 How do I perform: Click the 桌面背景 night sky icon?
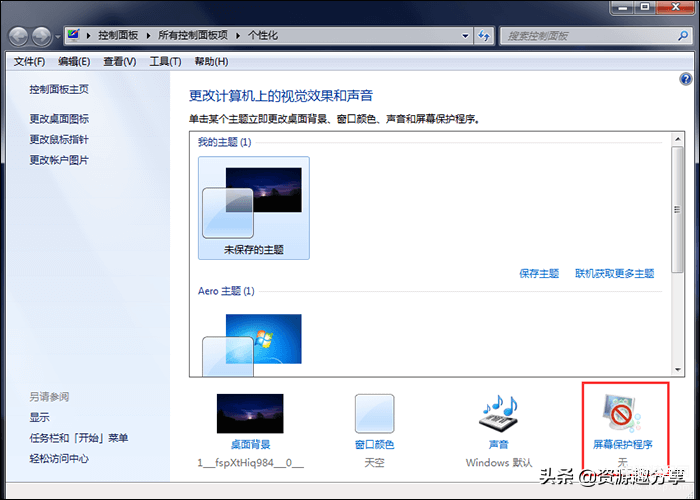pyautogui.click(x=250, y=413)
